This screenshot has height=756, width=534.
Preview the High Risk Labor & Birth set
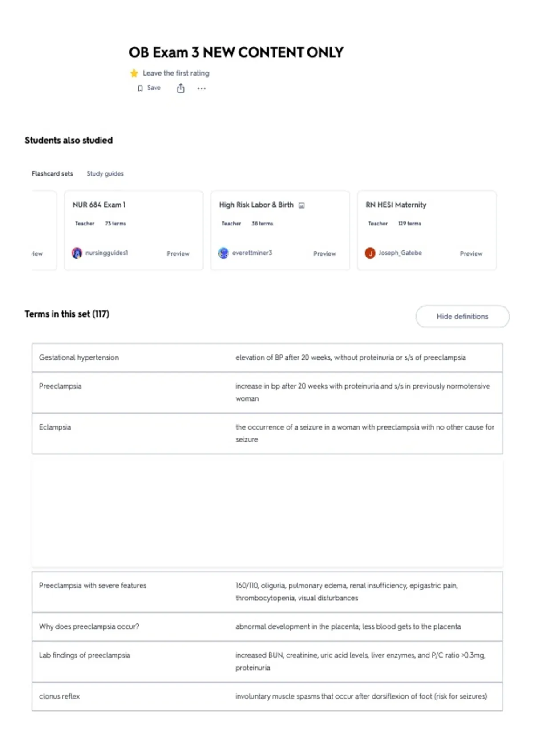click(x=324, y=253)
